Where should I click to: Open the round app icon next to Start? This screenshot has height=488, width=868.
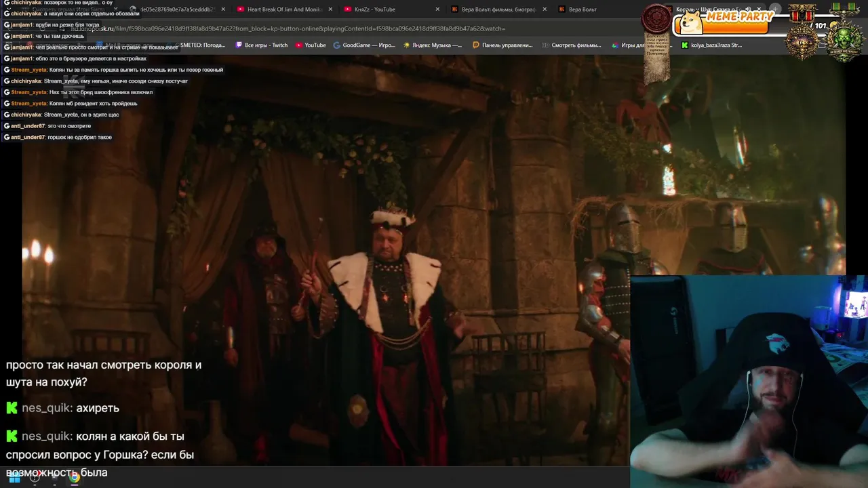tap(35, 478)
